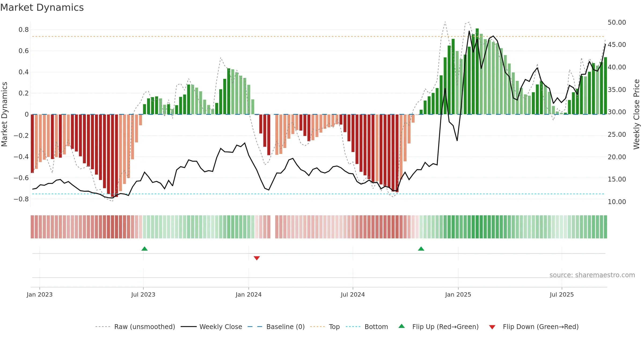
Task: Click the Jul 2023 x-axis label
Action: 143,294
